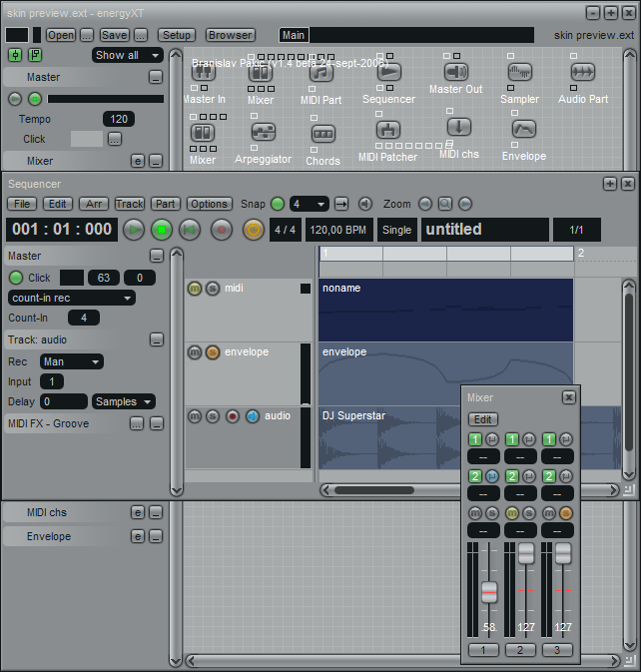Open the Options menu in Sequencer
The width and height of the screenshot is (641, 672).
click(x=209, y=204)
